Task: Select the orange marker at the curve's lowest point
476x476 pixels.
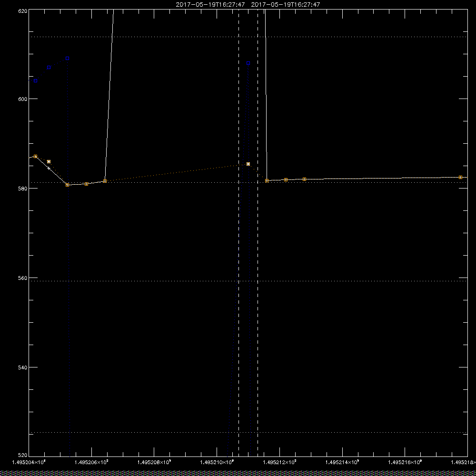Action: [68, 185]
